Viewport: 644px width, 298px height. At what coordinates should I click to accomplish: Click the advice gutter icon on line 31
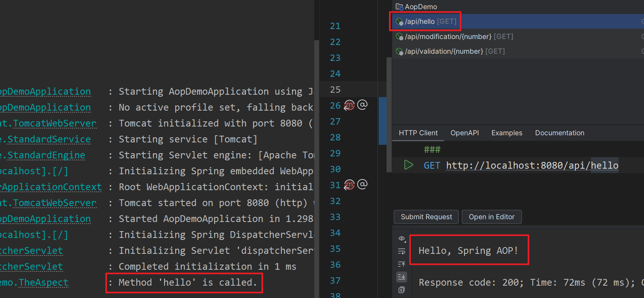pos(349,185)
